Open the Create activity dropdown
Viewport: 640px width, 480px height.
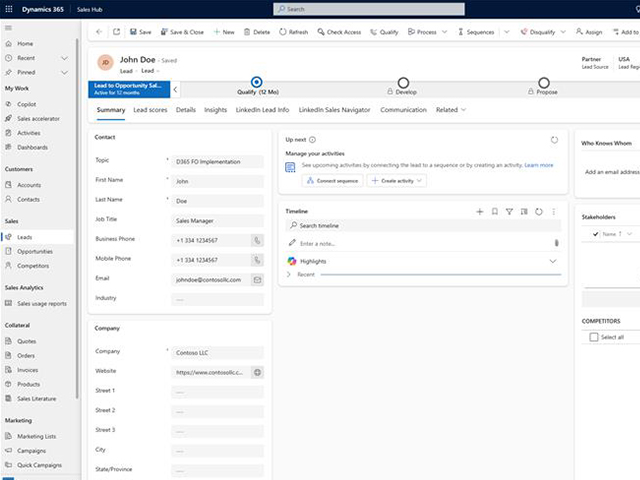[x=398, y=181]
